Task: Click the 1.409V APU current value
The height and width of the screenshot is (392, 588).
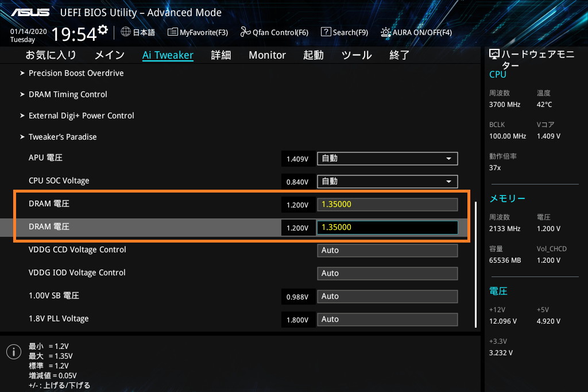Action: click(298, 159)
